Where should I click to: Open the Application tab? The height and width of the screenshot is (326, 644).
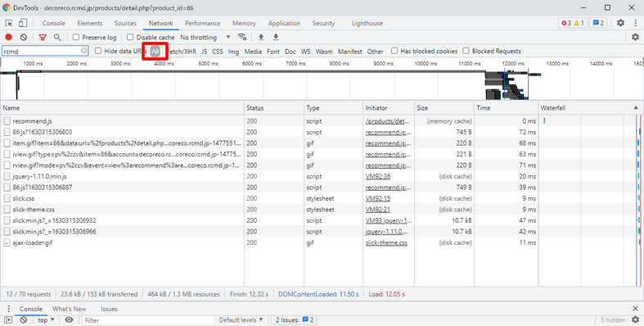284,23
